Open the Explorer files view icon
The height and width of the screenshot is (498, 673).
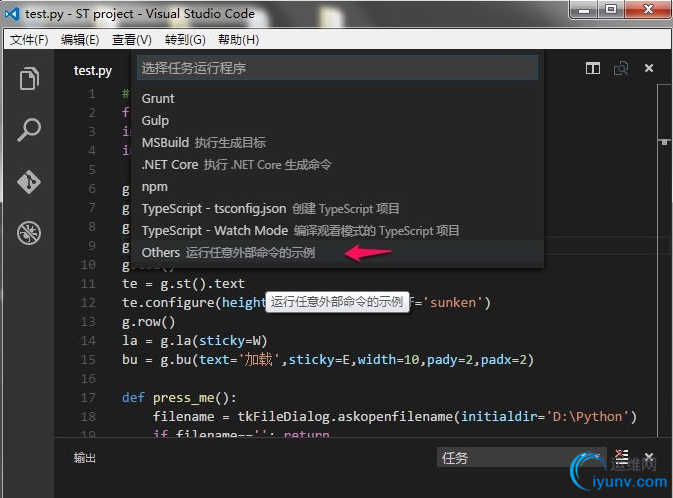(x=29, y=78)
